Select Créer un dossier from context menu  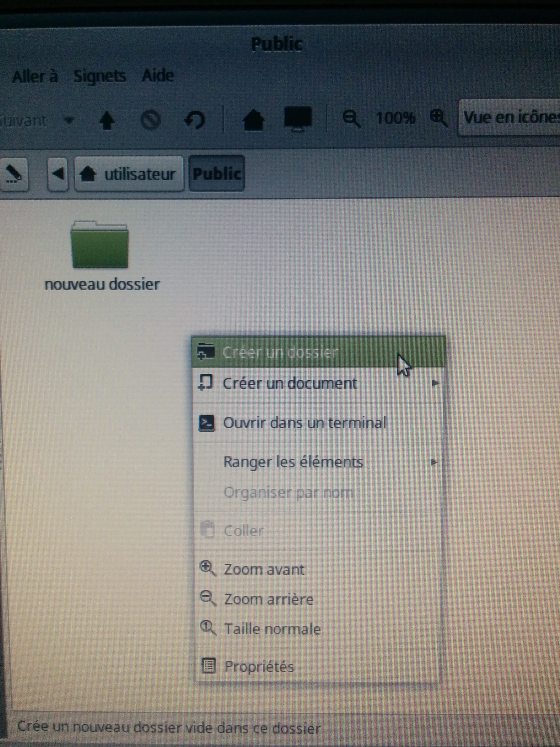tap(280, 352)
